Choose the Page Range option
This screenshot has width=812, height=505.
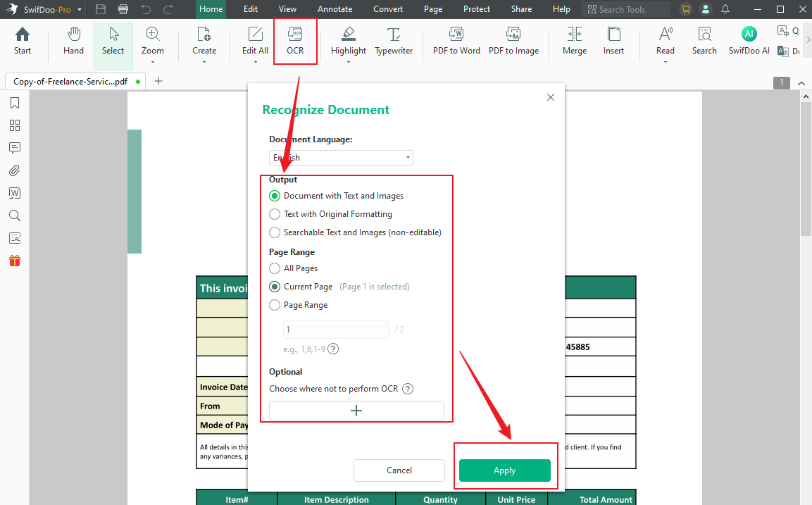tap(275, 305)
